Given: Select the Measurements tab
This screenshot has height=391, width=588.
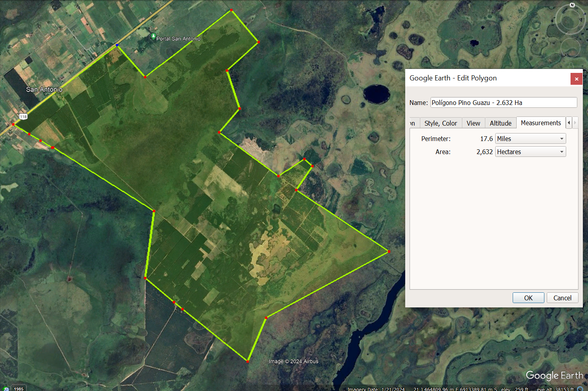Looking at the screenshot, I should (x=541, y=123).
